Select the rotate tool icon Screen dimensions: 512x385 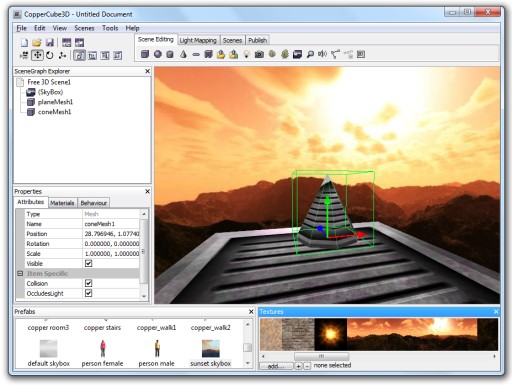pos(50,55)
